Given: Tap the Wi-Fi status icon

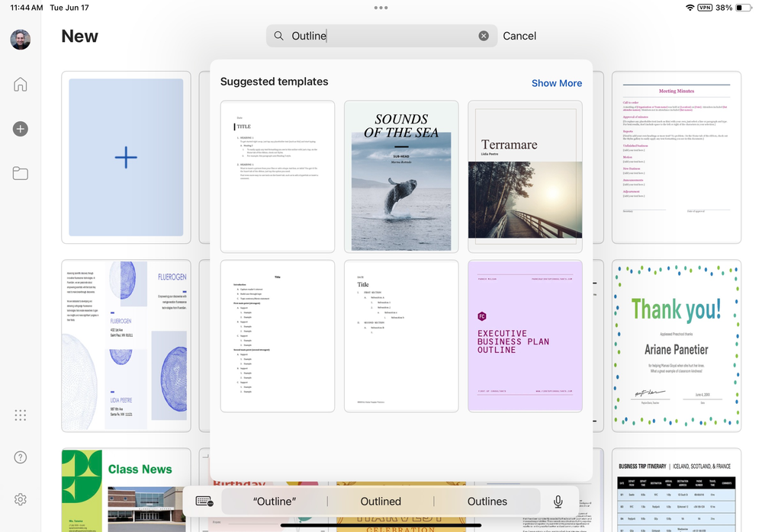Looking at the screenshot, I should point(690,8).
